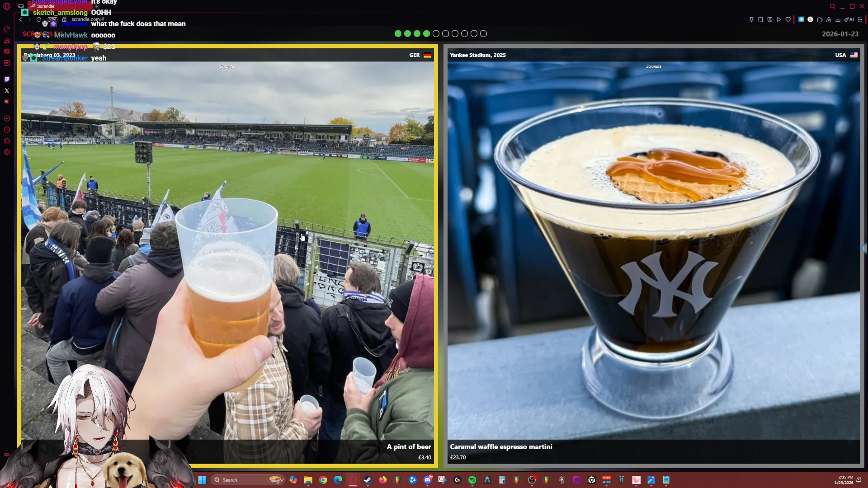Expand the extensions puzzle-piece menu in toolbar
Image resolution: width=868 pixels, height=488 pixels.
click(819, 19)
